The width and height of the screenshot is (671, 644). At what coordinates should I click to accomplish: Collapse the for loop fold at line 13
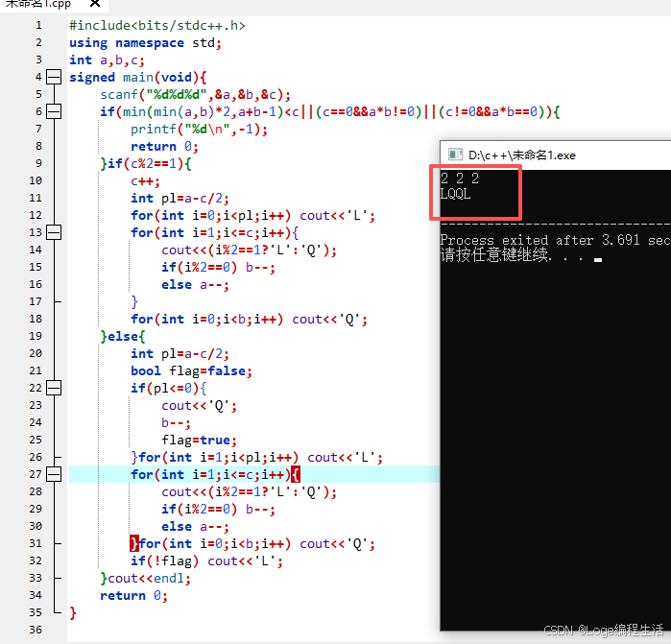(x=54, y=232)
